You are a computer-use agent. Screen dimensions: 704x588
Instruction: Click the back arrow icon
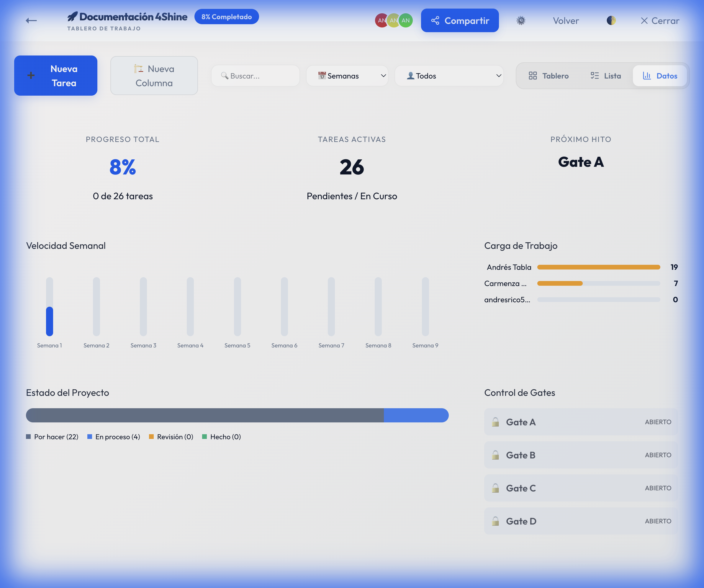coord(31,20)
